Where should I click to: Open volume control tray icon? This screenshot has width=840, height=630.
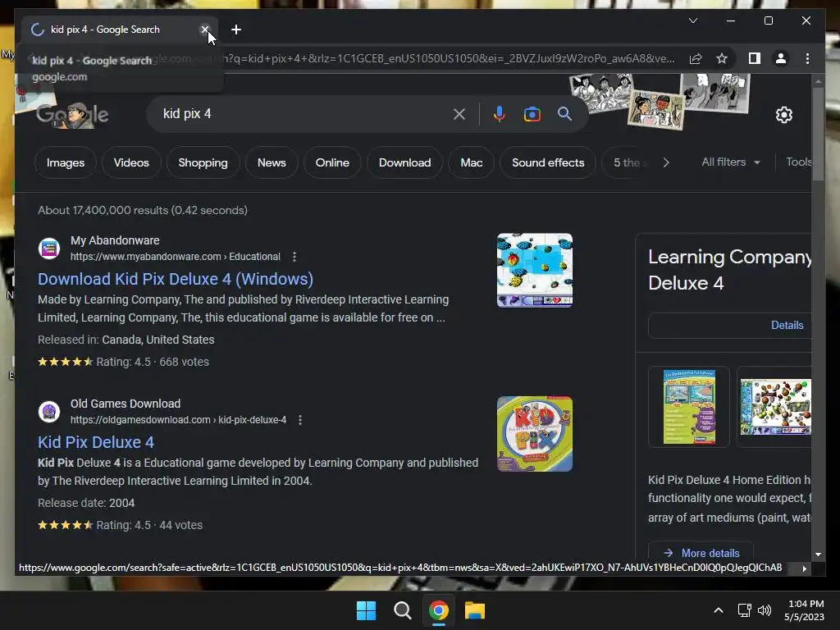click(x=765, y=610)
